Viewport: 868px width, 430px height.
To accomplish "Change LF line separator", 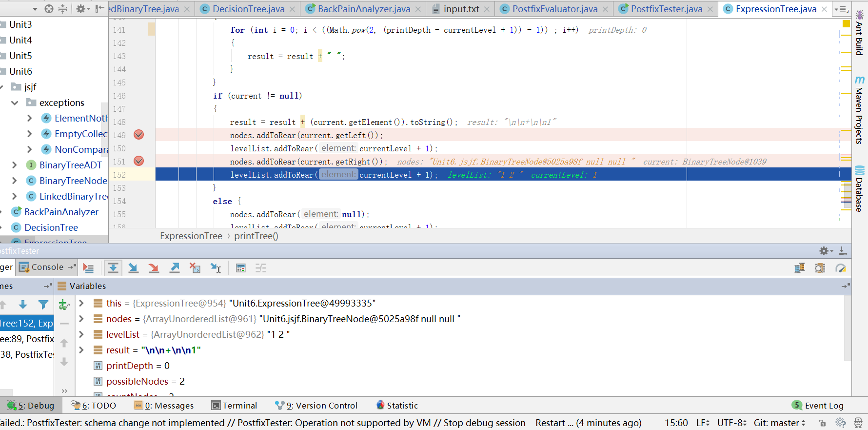I will [703, 423].
